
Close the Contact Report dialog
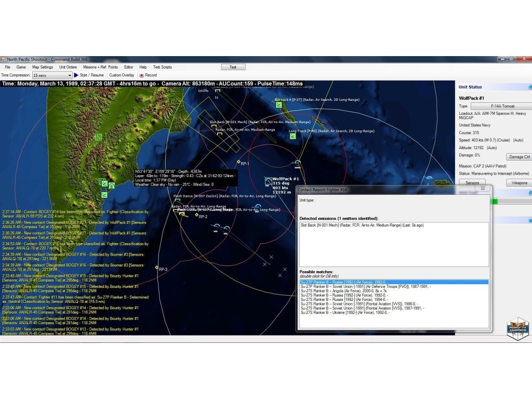pyautogui.click(x=483, y=188)
